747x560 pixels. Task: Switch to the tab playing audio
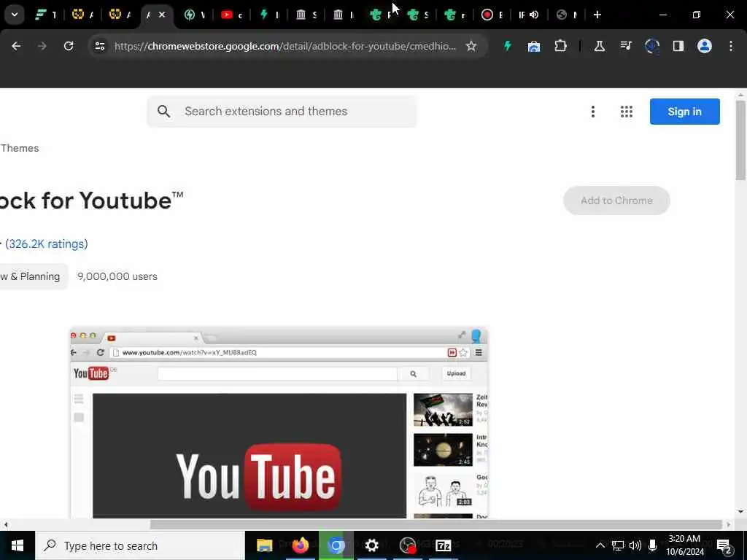[529, 15]
